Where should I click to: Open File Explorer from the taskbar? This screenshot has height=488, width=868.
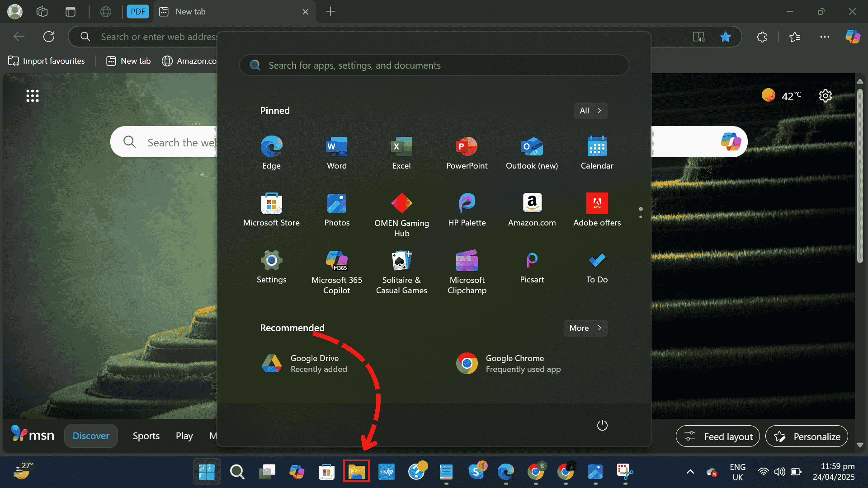pos(356,471)
